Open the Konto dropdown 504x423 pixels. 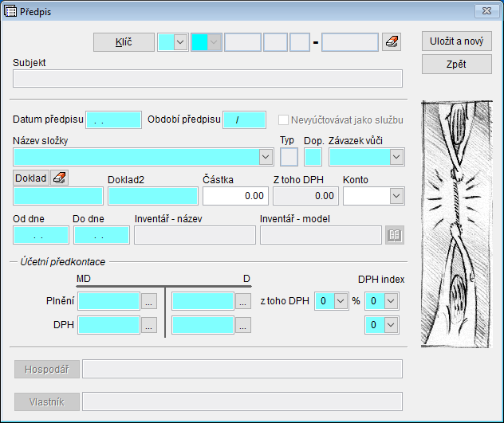pyautogui.click(x=396, y=195)
